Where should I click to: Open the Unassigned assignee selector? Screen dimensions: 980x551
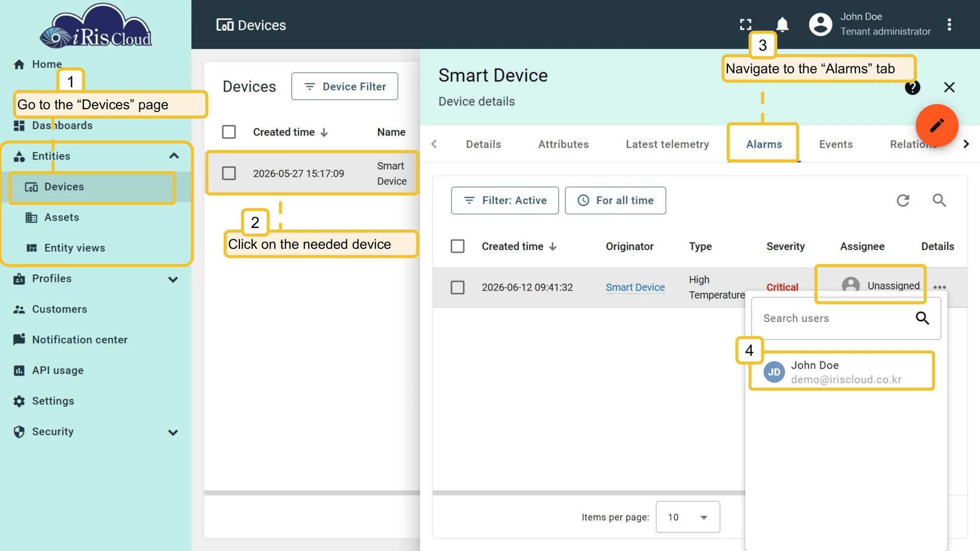[880, 286]
